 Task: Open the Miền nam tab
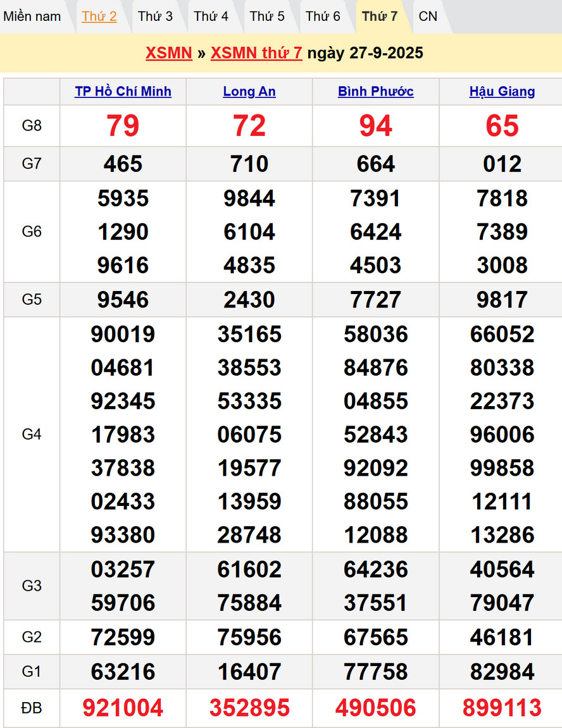[32, 16]
